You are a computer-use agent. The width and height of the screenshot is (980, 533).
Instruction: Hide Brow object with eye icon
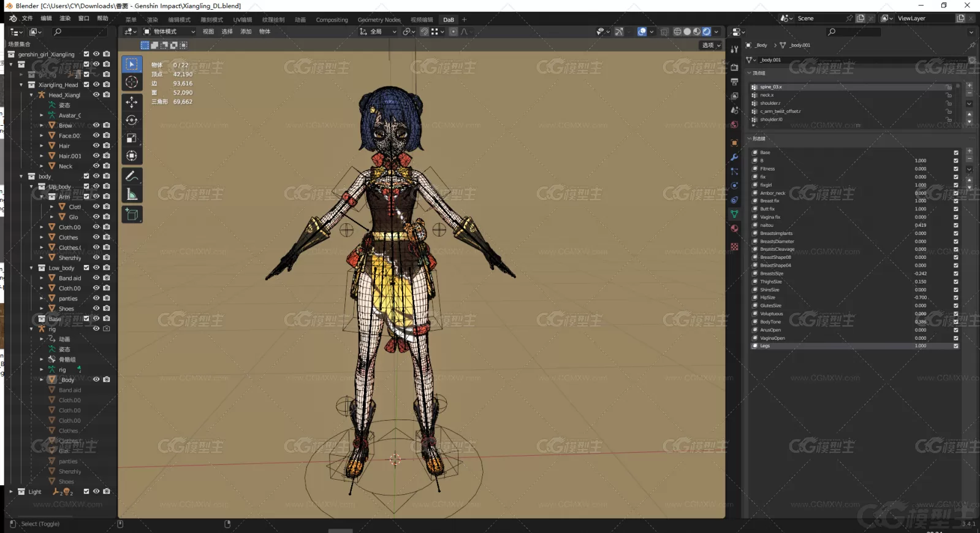pyautogui.click(x=96, y=125)
